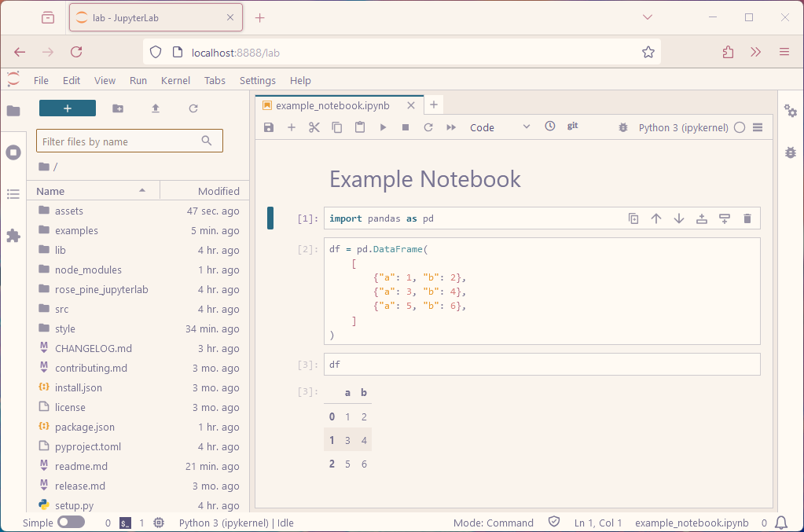This screenshot has width=804, height=532.
Task: Refresh the file browser listing
Action: click(193, 108)
